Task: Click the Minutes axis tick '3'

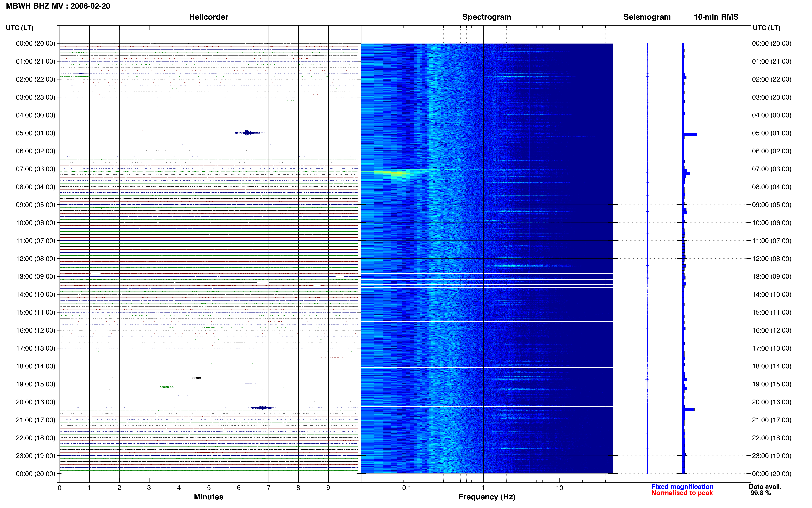Action: point(149,487)
